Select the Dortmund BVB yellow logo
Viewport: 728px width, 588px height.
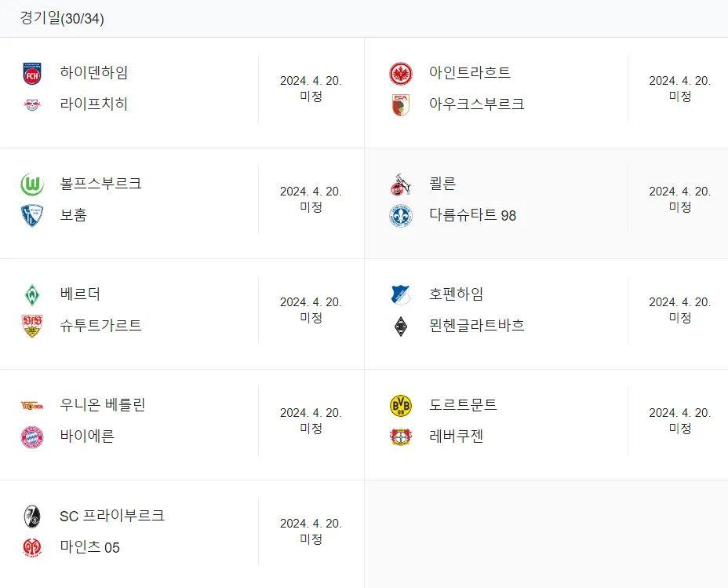click(x=401, y=405)
